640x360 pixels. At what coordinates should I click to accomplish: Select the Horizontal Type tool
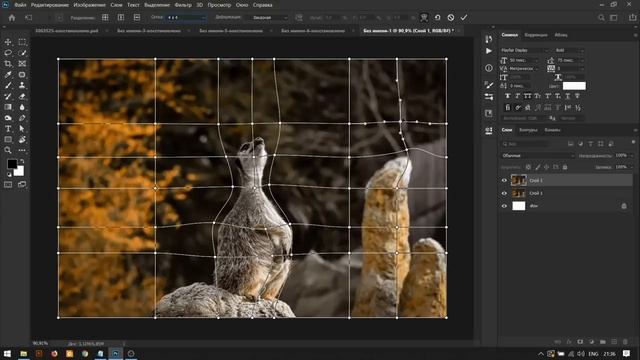click(x=8, y=129)
